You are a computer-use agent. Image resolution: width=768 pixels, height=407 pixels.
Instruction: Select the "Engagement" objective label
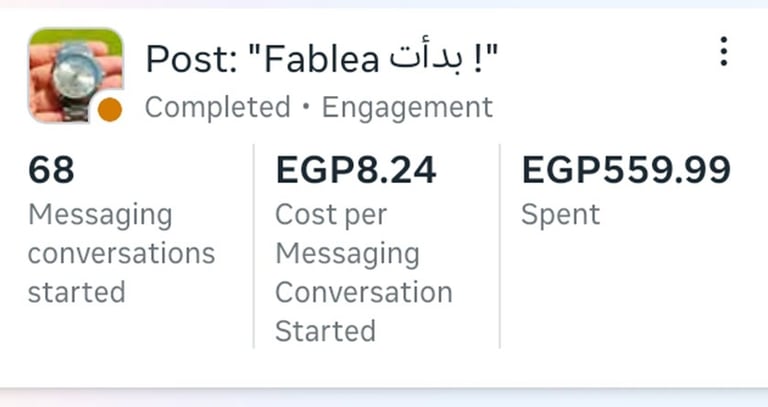(x=407, y=107)
